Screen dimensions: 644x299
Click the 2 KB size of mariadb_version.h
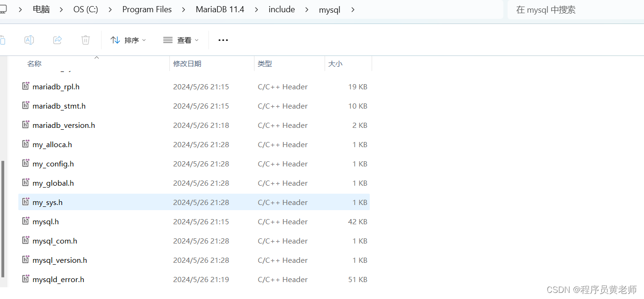pyautogui.click(x=360, y=125)
